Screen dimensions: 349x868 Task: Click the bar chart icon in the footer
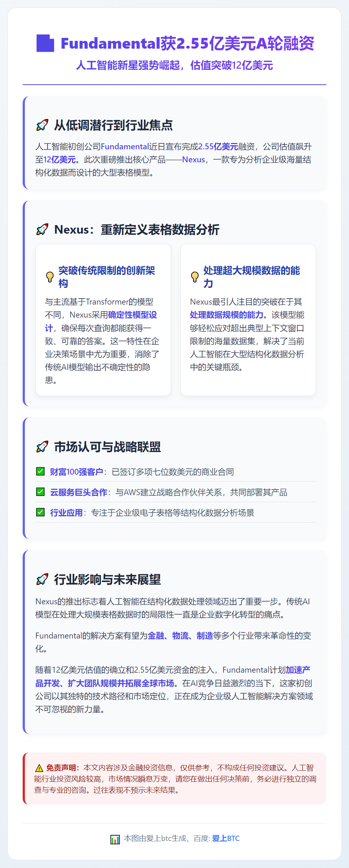(115, 839)
